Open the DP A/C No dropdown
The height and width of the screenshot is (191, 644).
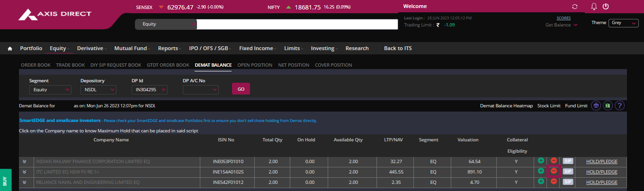[201, 89]
